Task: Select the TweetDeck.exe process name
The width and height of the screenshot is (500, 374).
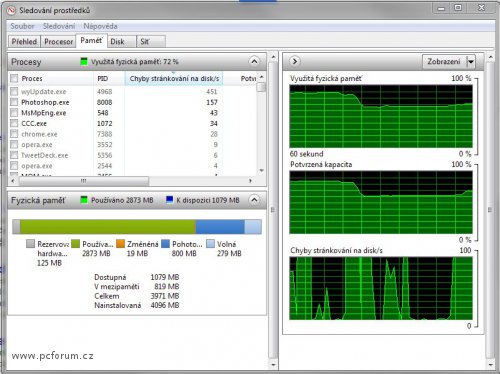Action: (x=44, y=155)
